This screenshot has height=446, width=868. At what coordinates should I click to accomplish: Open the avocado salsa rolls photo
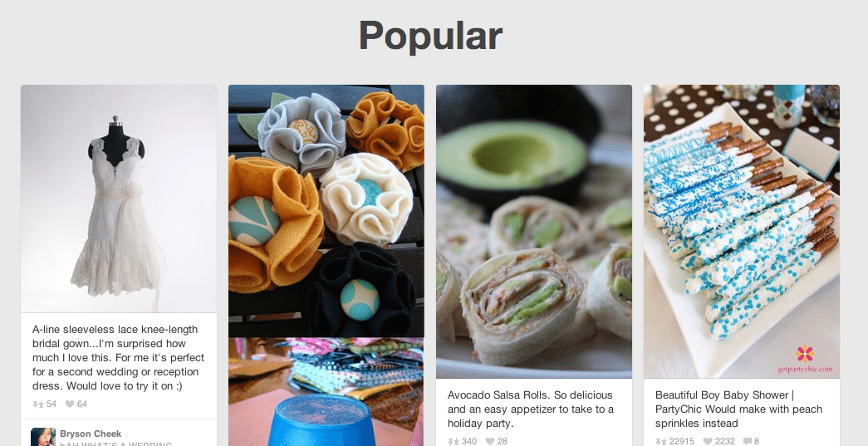point(533,231)
